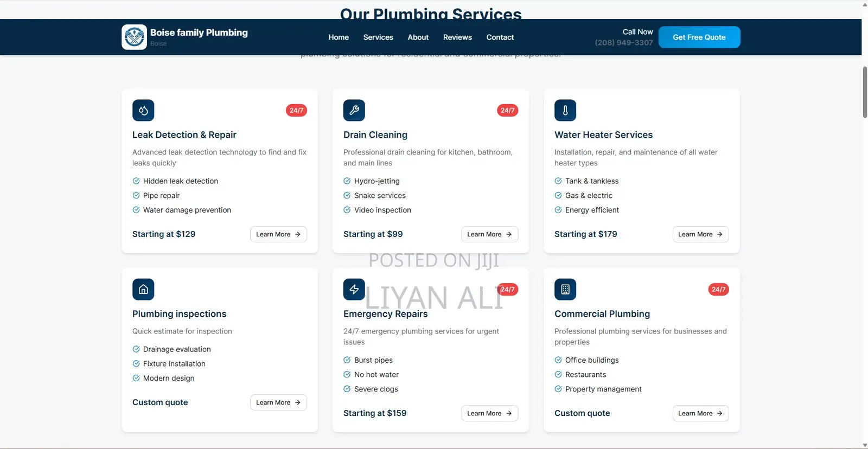
Task: Click the page vertical scrollbar thumb
Action: tap(865, 92)
